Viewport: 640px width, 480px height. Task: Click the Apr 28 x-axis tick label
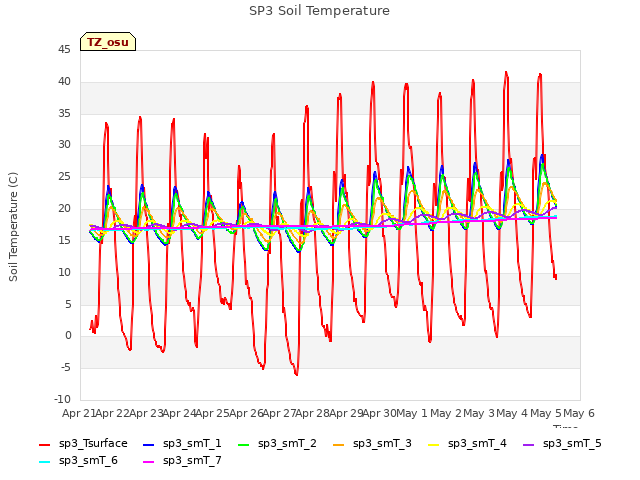(x=313, y=413)
